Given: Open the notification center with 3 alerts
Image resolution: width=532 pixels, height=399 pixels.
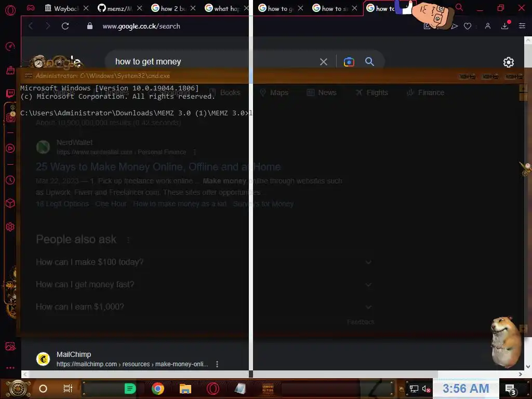Looking at the screenshot, I should point(511,389).
